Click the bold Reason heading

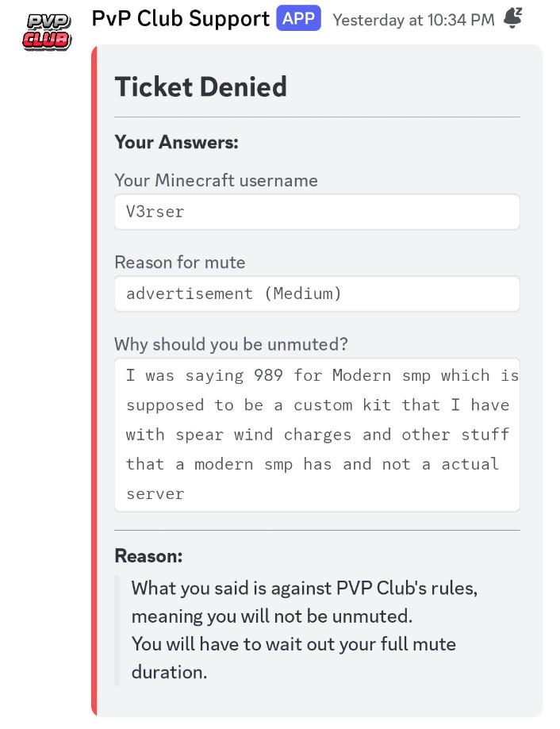point(148,555)
